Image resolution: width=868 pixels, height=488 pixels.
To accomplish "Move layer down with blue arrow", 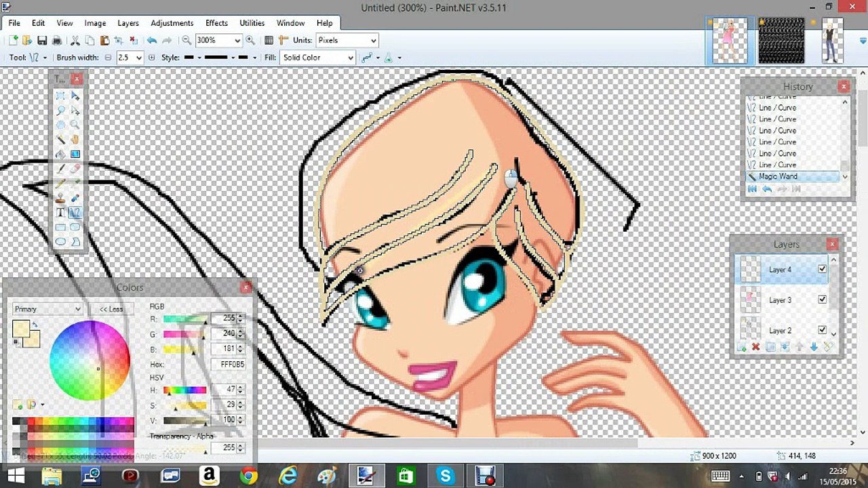I will 814,347.
